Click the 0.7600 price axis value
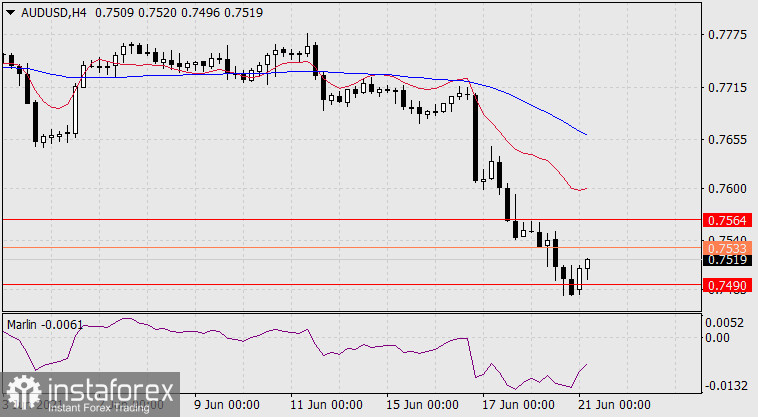This screenshot has width=758, height=417. 726,189
